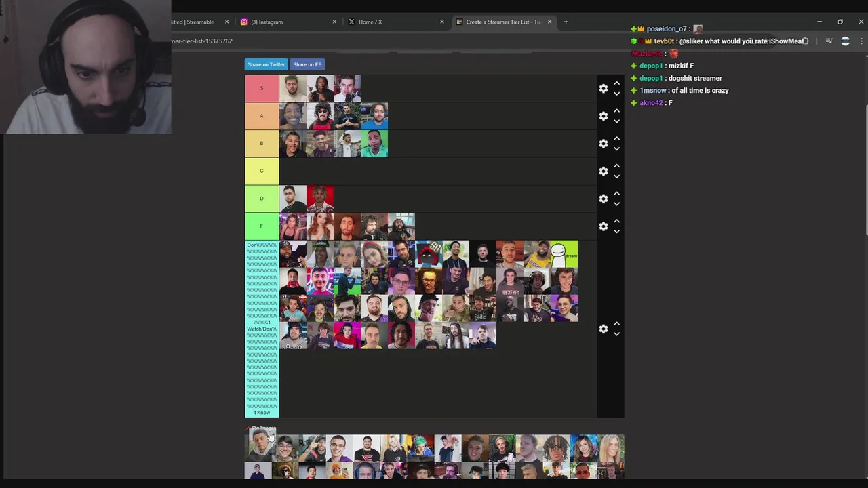868x488 pixels.
Task: Select Dream green smiley thumbnail
Action: coord(564,253)
